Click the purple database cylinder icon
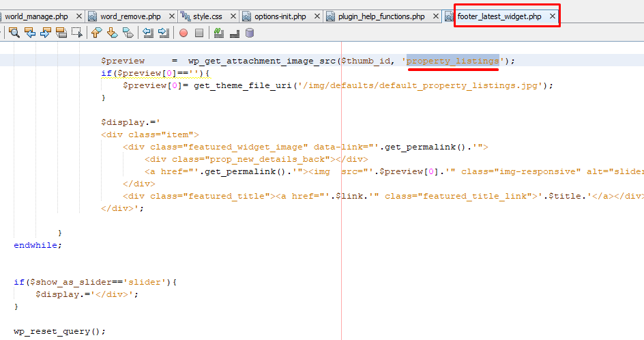The height and width of the screenshot is (340, 644). [250, 33]
